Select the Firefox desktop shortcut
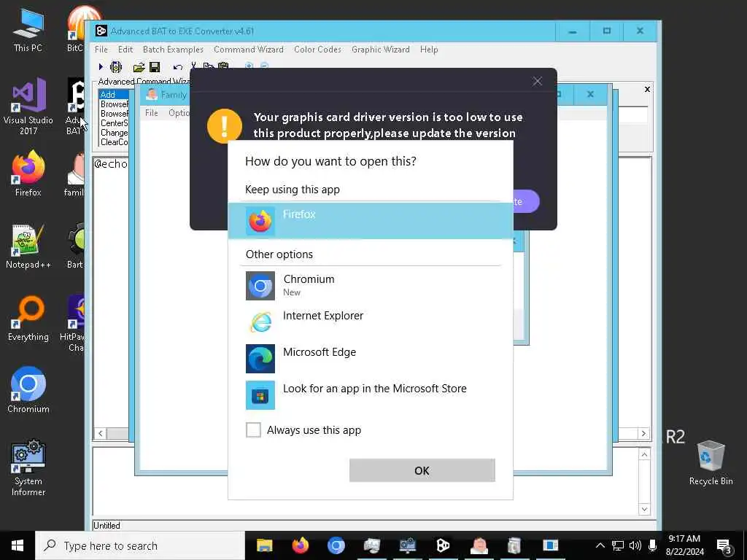Viewport: 747px width, 560px height. click(28, 174)
